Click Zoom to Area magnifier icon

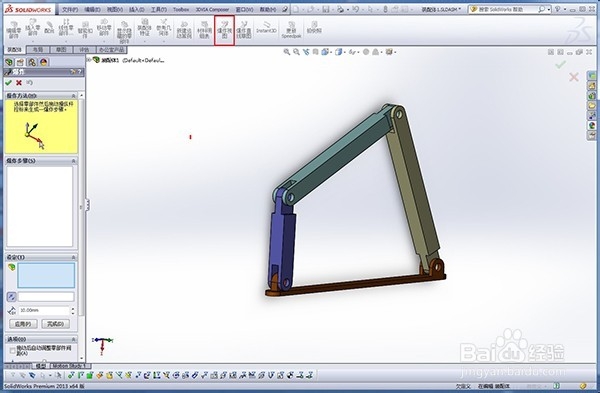click(296, 52)
